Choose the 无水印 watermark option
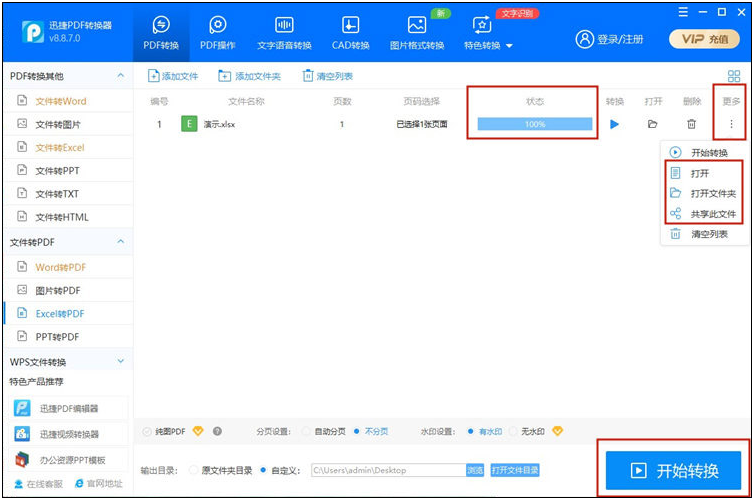 pos(515,432)
